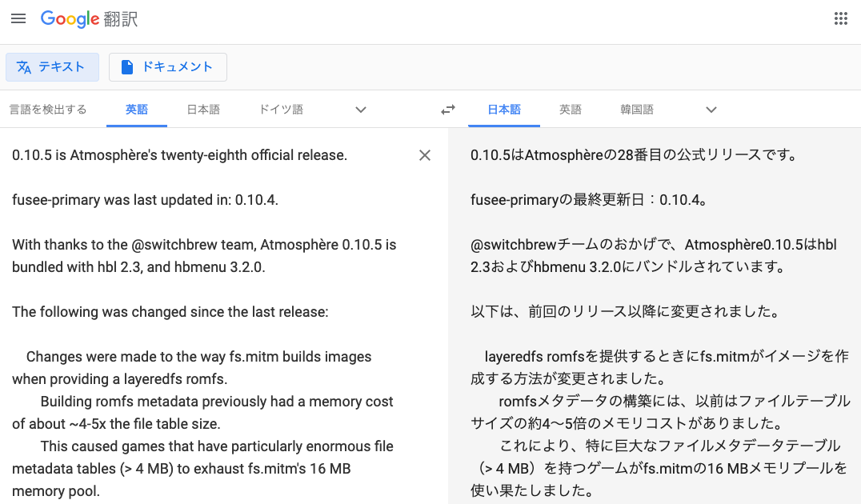Click translated line '以下は、前回のリリース以降に変更されました。'
Viewport: 861px width, 504px height.
coord(626,312)
